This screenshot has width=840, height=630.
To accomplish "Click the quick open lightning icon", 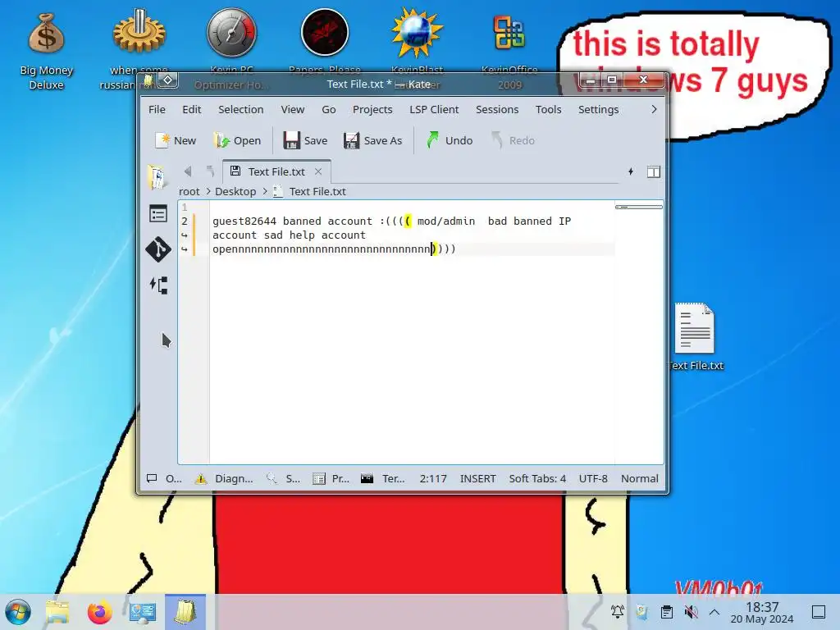I will pyautogui.click(x=631, y=171).
